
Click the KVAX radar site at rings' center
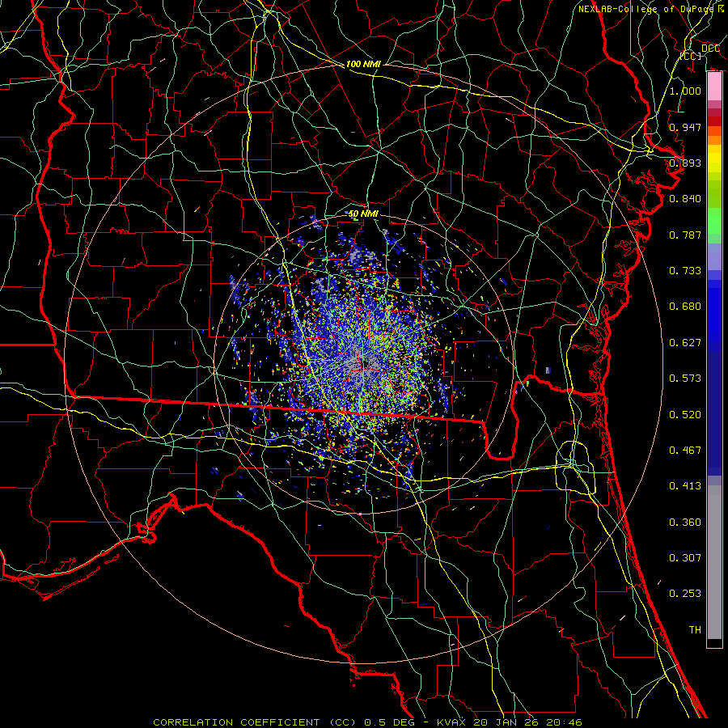tap(363, 364)
